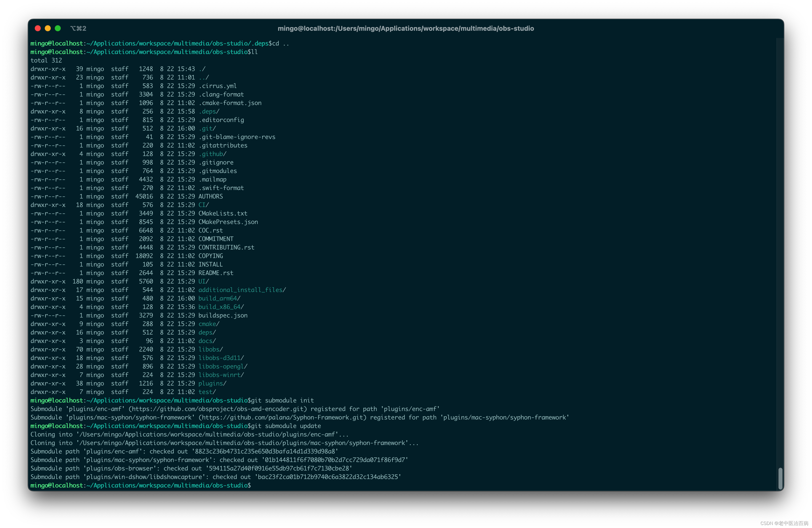The width and height of the screenshot is (812, 528).
Task: Click the '.cirrus.yml' file name
Action: (218, 86)
